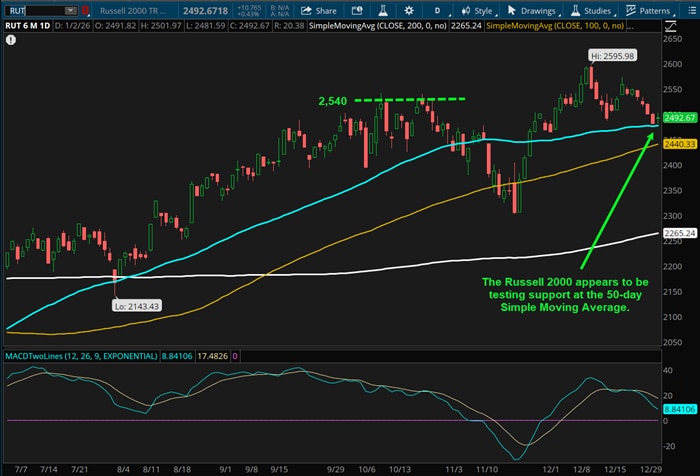Click the 'L: 2481.59' low value
Screen dimensions: 700x476
point(206,26)
